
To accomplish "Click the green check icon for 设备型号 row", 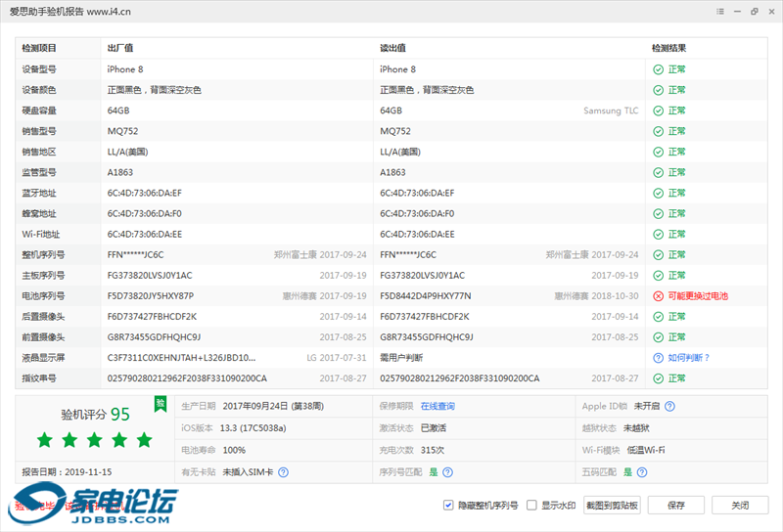I will click(658, 69).
